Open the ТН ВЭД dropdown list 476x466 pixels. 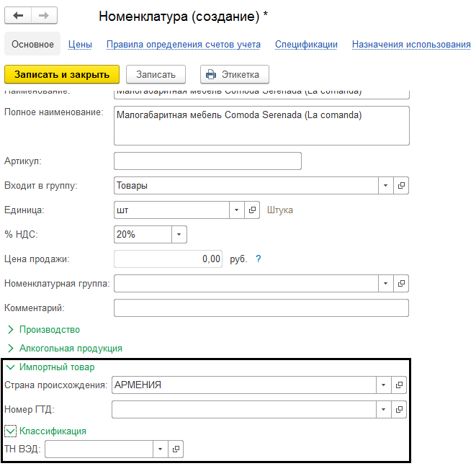[161, 449]
